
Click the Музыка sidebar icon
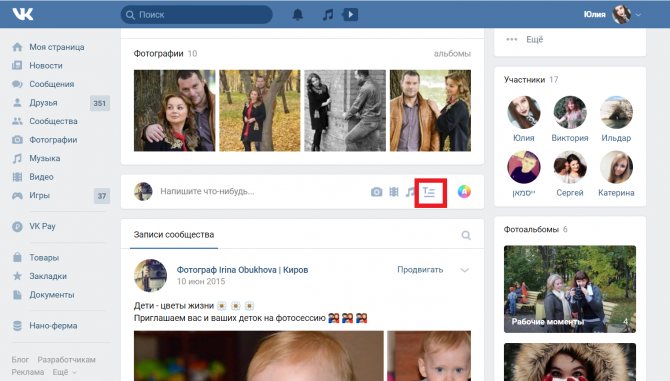click(17, 158)
